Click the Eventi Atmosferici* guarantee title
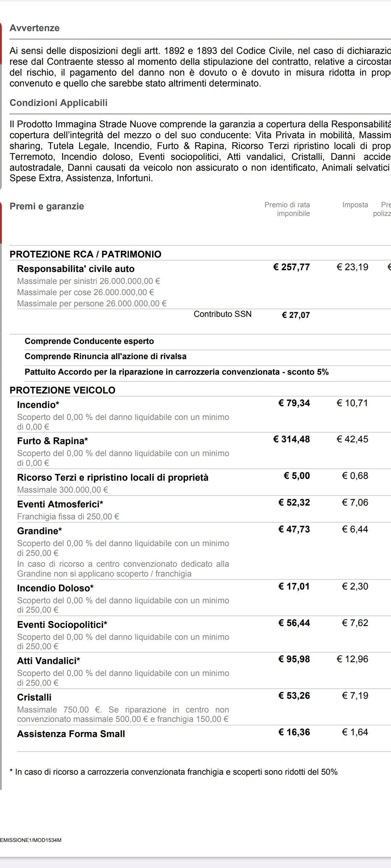The height and width of the screenshot is (868, 391). click(60, 505)
